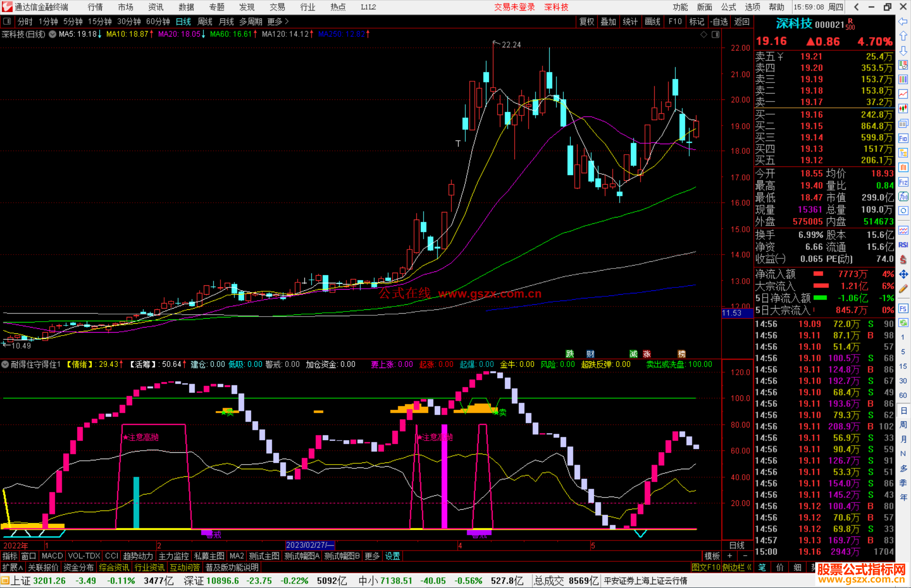911x588 pixels.
Task: Collapse the 侧边栏 sidebar chevrons
Action: [x=749, y=568]
